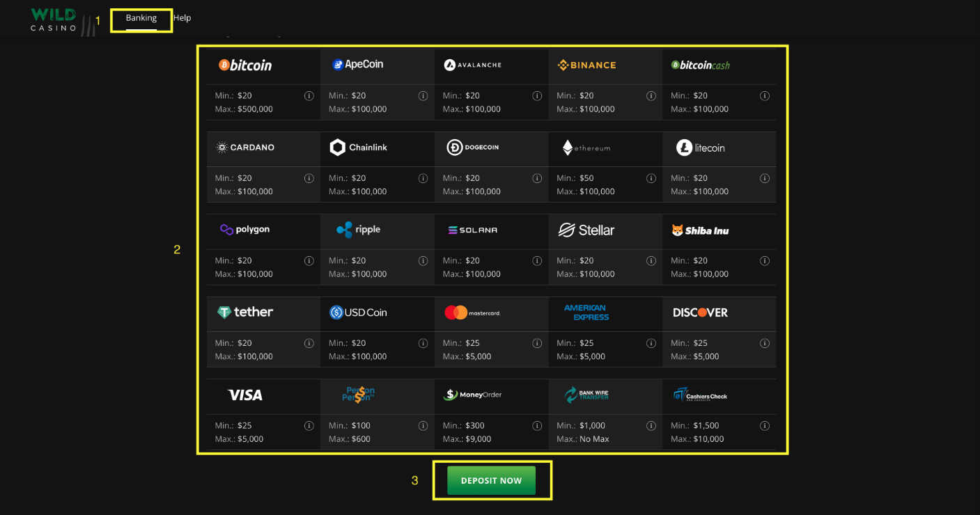Viewport: 980px width, 515px height.
Task: Click the Bitcoin "Max.: $500,000" text
Action: (x=244, y=109)
